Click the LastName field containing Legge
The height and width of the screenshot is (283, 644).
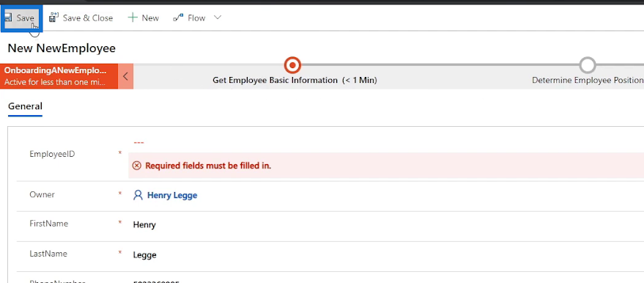tap(386, 255)
